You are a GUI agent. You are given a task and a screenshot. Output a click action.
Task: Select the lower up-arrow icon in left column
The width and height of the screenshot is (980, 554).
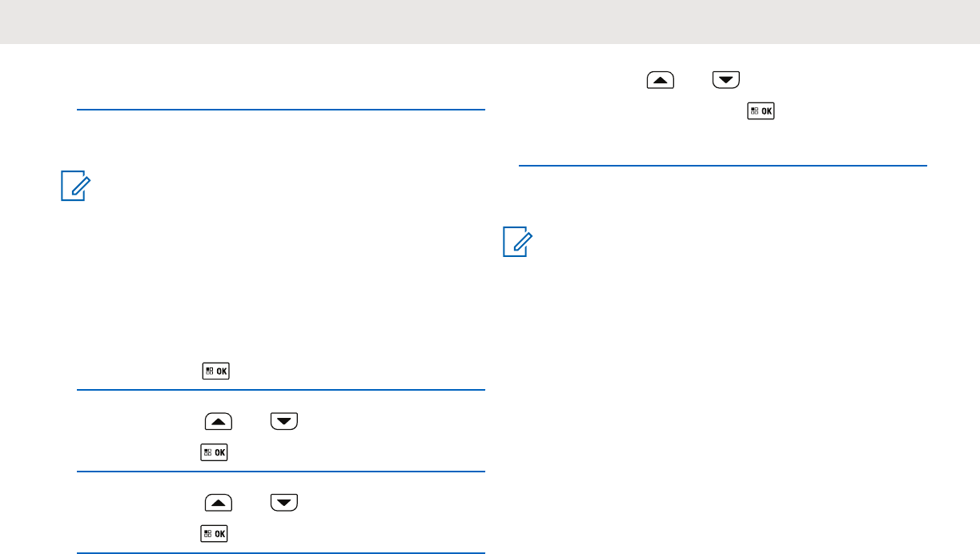click(219, 503)
